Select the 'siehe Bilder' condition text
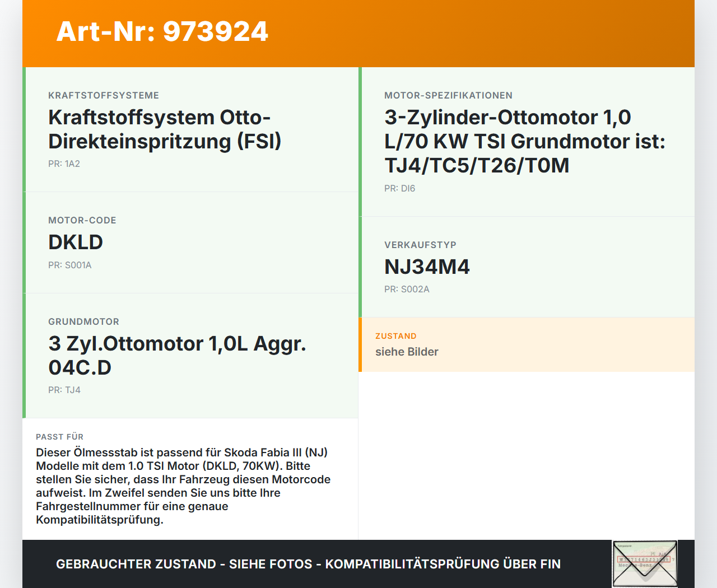The width and height of the screenshot is (717, 588). [407, 352]
